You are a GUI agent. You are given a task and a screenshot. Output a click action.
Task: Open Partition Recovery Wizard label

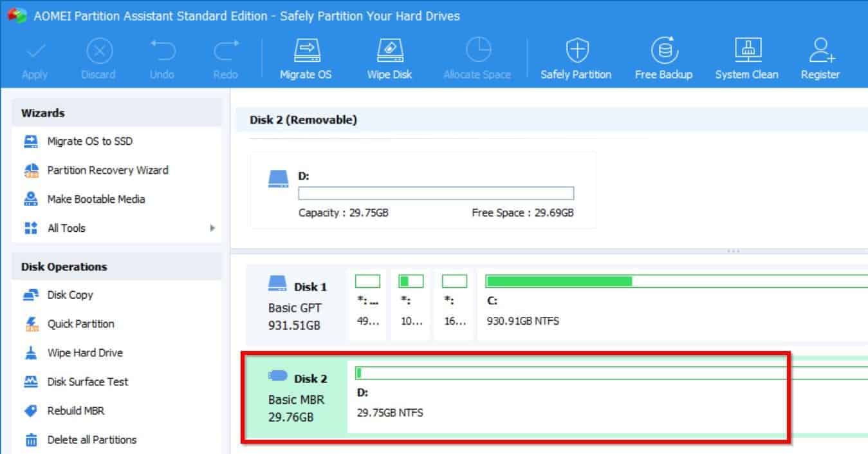point(108,170)
